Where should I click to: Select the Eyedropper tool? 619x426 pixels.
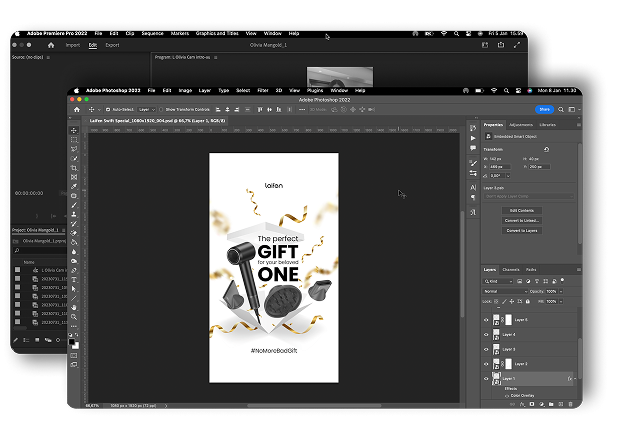[74, 186]
